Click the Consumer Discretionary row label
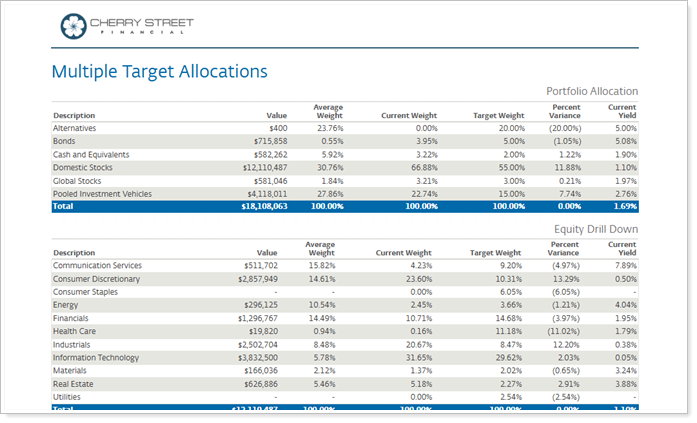 click(x=97, y=279)
